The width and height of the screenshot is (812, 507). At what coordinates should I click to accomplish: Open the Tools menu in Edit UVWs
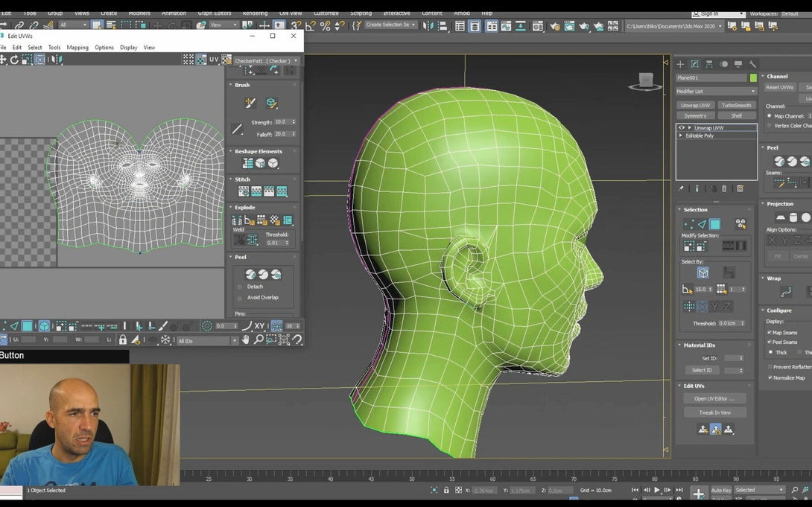tap(54, 48)
